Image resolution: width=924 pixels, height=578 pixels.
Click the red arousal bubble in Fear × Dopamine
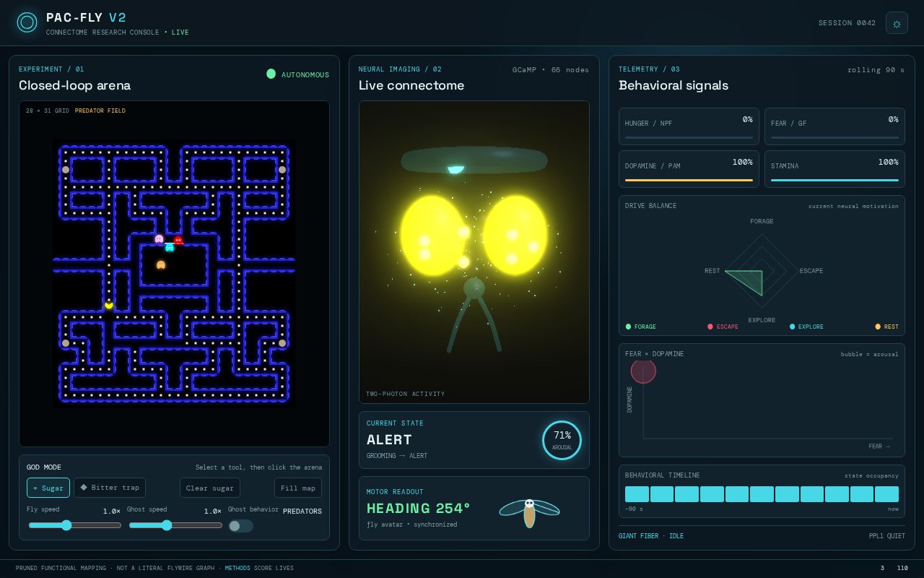click(x=643, y=371)
